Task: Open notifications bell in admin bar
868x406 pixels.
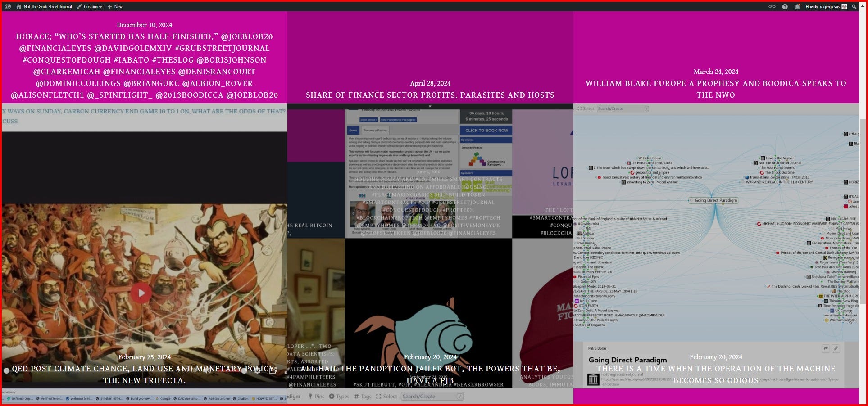Action: pos(797,6)
